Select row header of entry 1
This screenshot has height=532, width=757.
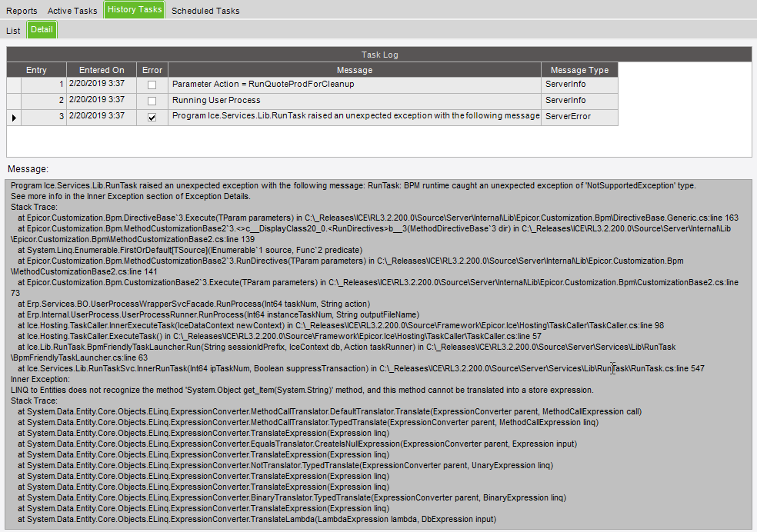[14, 85]
